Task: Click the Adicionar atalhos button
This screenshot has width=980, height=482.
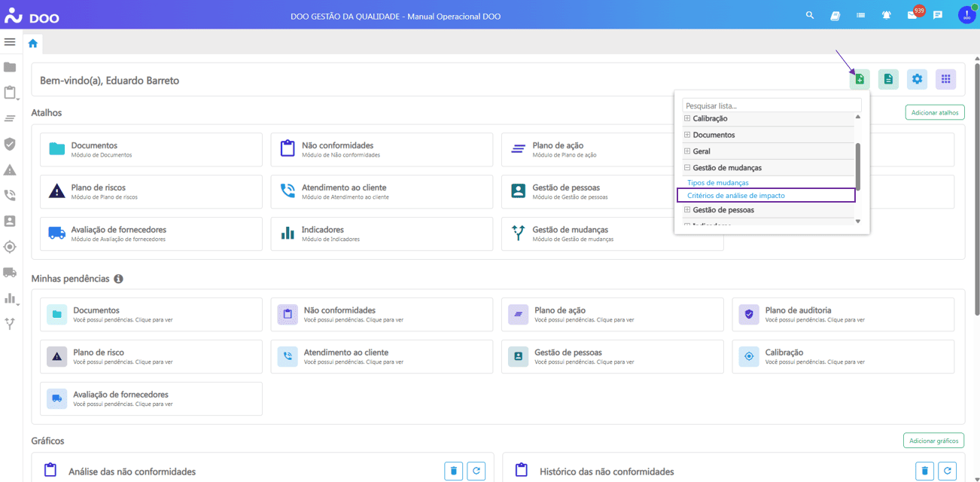Action: click(x=934, y=112)
